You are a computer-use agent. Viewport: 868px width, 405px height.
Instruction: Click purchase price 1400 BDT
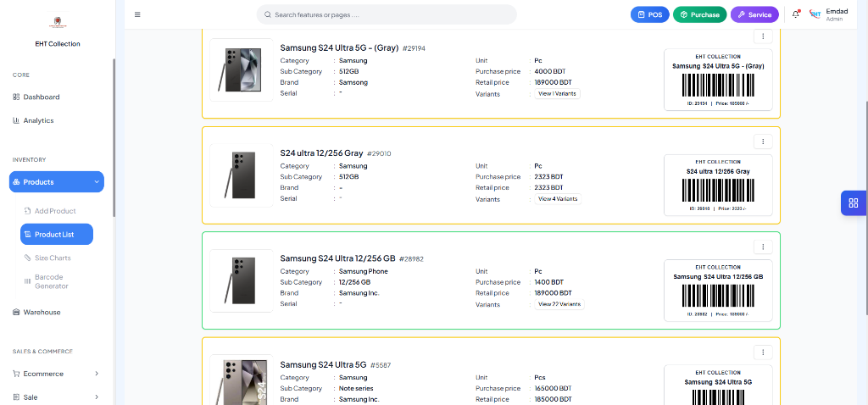(549, 282)
